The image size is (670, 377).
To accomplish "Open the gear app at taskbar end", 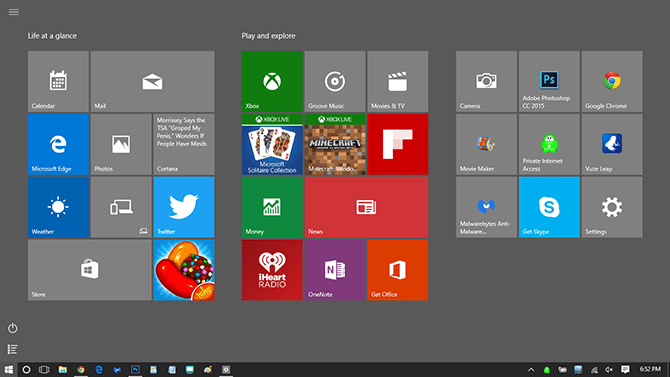I will (x=226, y=370).
